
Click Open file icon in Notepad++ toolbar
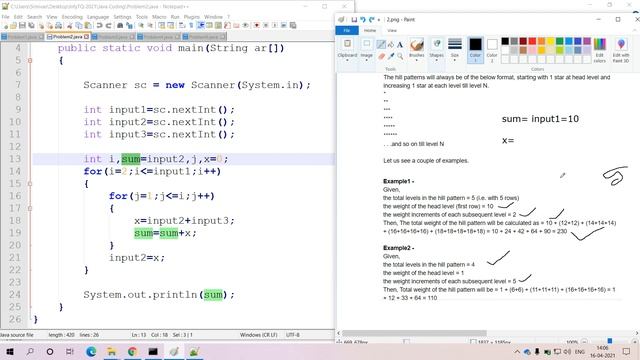13,25
